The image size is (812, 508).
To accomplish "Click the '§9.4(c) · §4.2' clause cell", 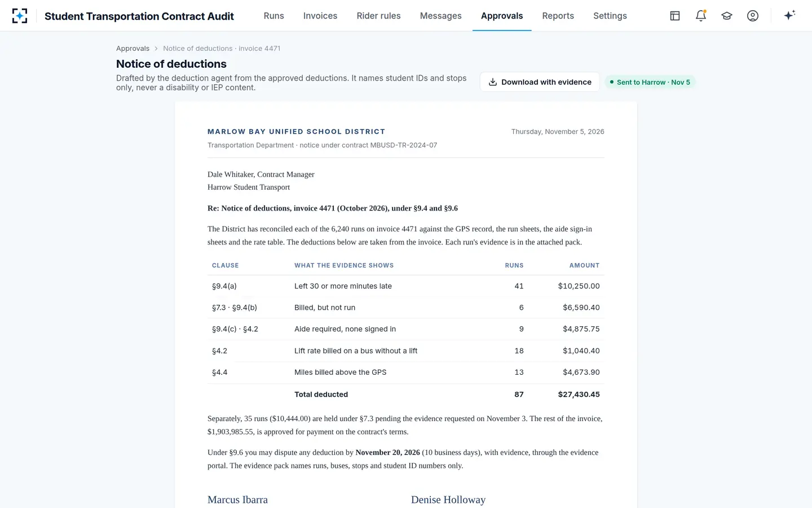I will click(235, 329).
